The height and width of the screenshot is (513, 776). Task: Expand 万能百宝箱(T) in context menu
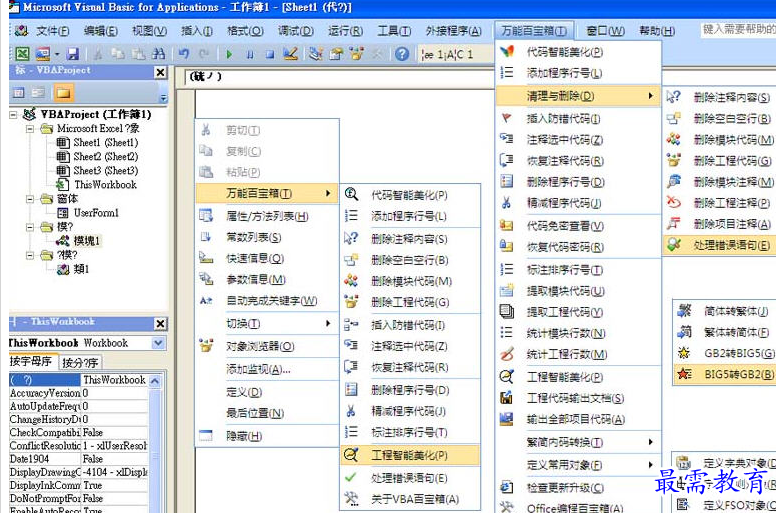pos(267,193)
